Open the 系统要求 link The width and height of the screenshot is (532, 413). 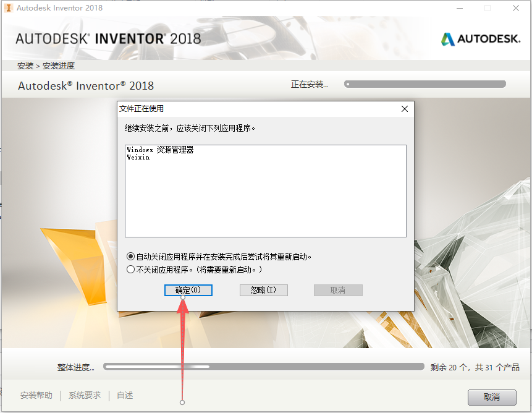point(84,395)
